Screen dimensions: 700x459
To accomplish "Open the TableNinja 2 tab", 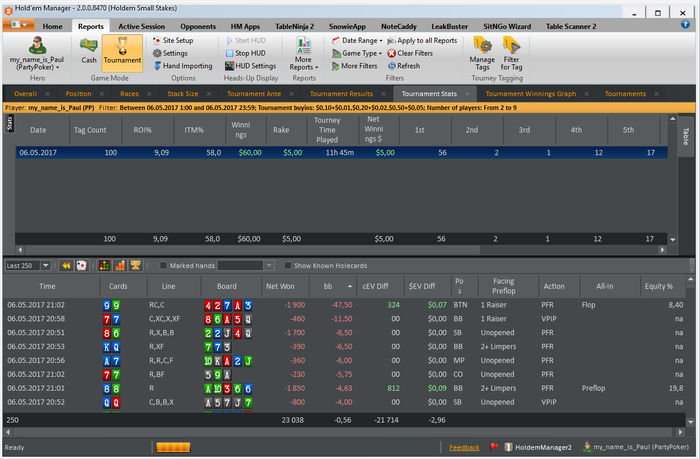I will 294,26.
